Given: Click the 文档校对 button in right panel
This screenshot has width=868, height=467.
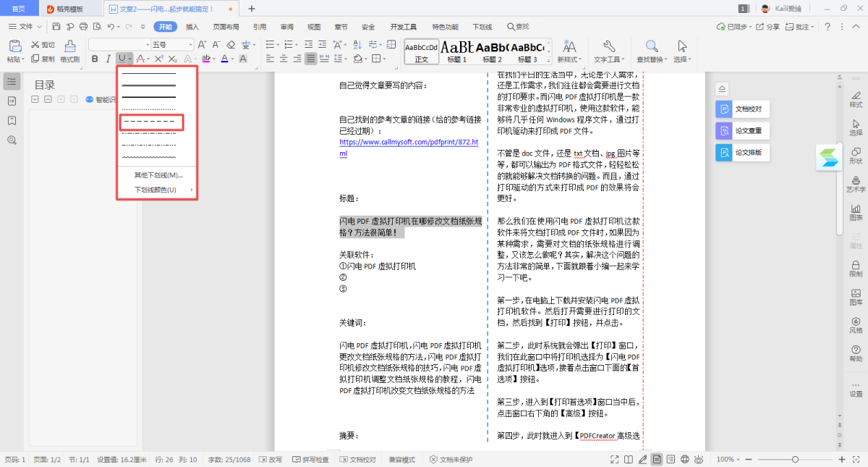Looking at the screenshot, I should tap(741, 109).
